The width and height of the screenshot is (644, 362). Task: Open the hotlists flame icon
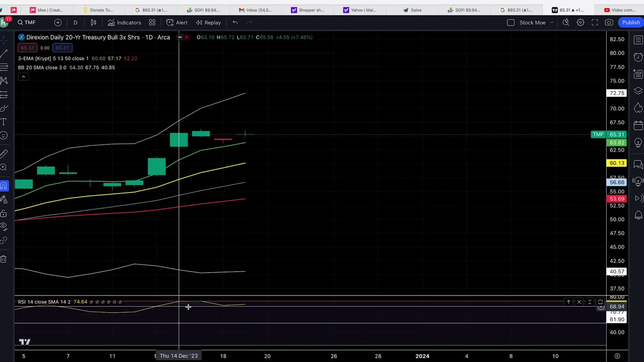[x=638, y=108]
